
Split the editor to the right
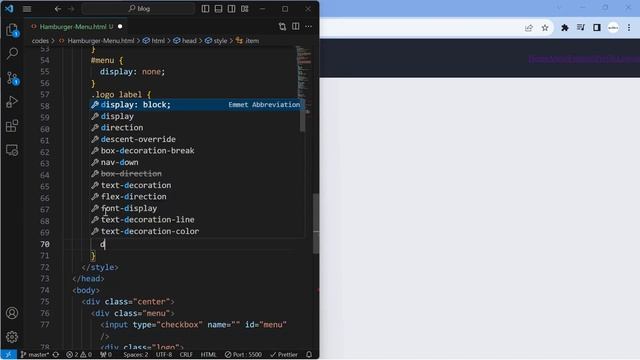pyautogui.click(x=296, y=27)
